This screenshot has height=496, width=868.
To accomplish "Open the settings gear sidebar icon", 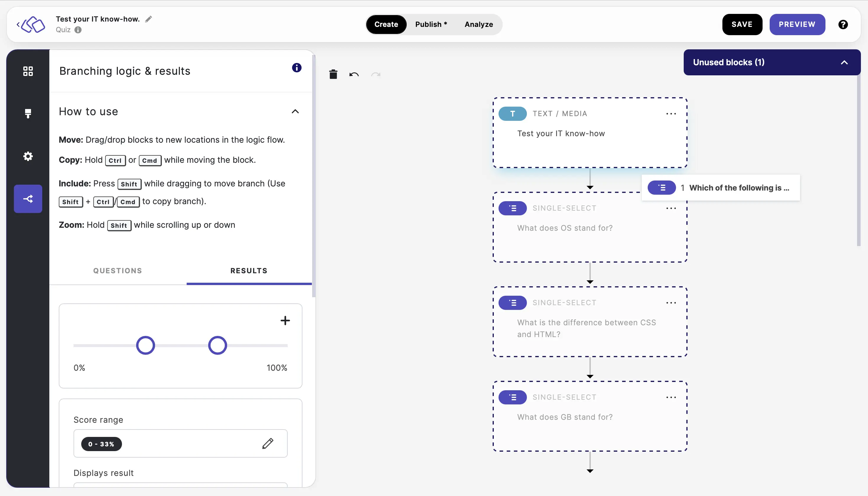I will [28, 156].
